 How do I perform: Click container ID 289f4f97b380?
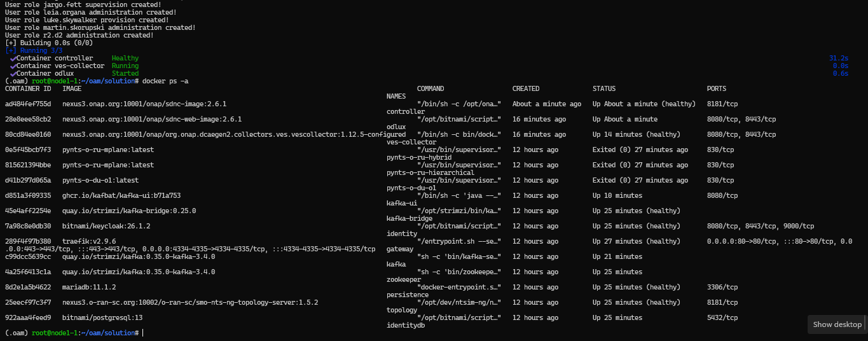click(x=28, y=241)
